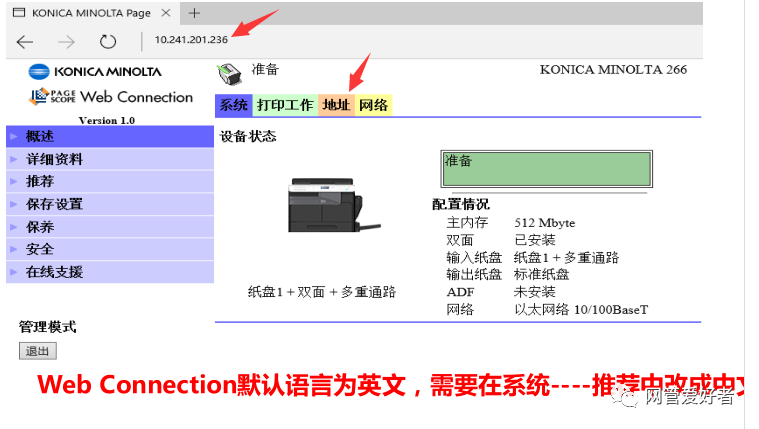The image size is (759, 429).
Task: Open the 网络 tab
Action: coord(373,105)
